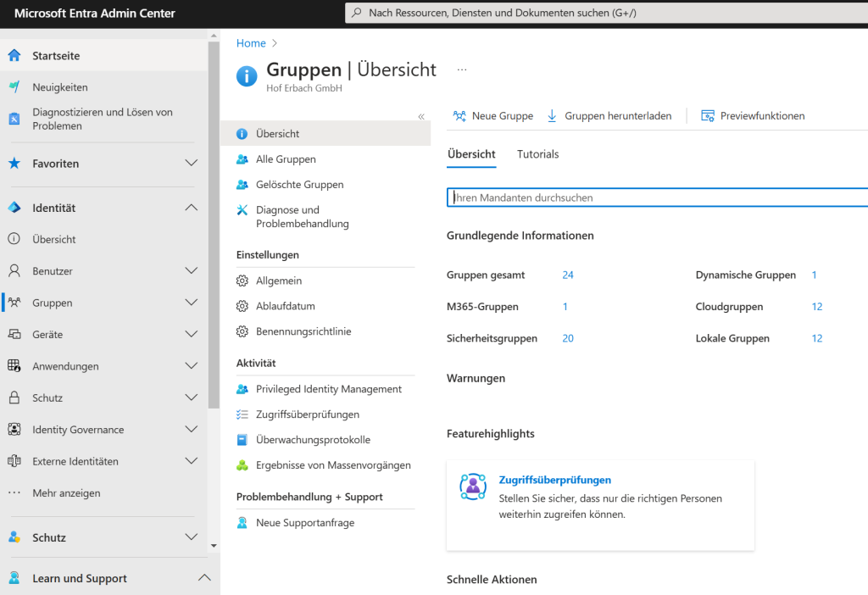The width and height of the screenshot is (868, 595).
Task: Open the Benennungsrichtlinie settings icon
Action: pyautogui.click(x=244, y=331)
